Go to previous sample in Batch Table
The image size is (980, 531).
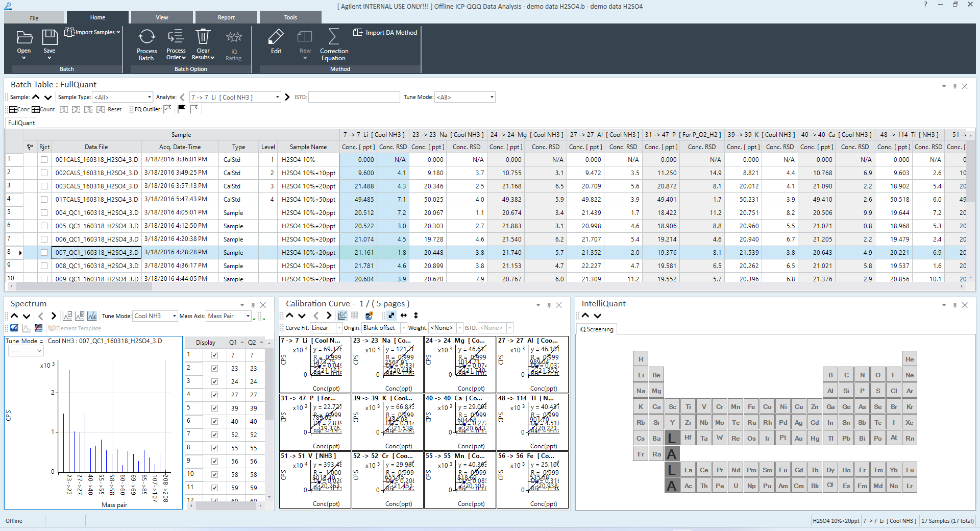tap(36, 97)
